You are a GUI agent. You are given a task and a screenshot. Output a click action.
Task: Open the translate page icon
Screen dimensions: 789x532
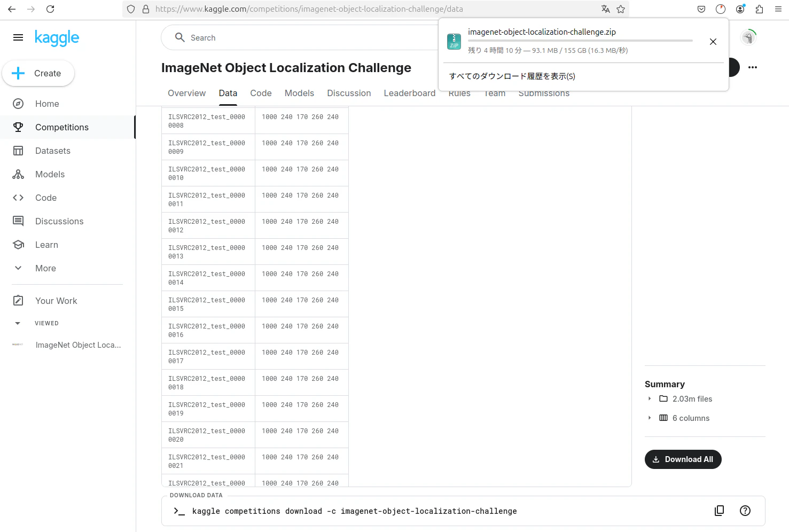coord(605,9)
